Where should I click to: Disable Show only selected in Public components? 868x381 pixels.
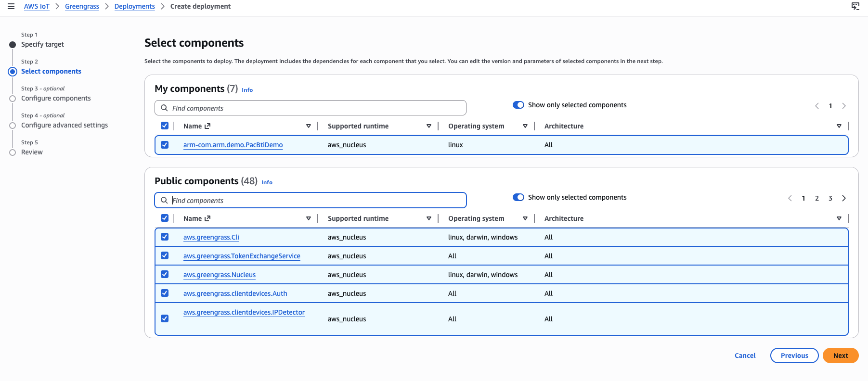coord(518,197)
